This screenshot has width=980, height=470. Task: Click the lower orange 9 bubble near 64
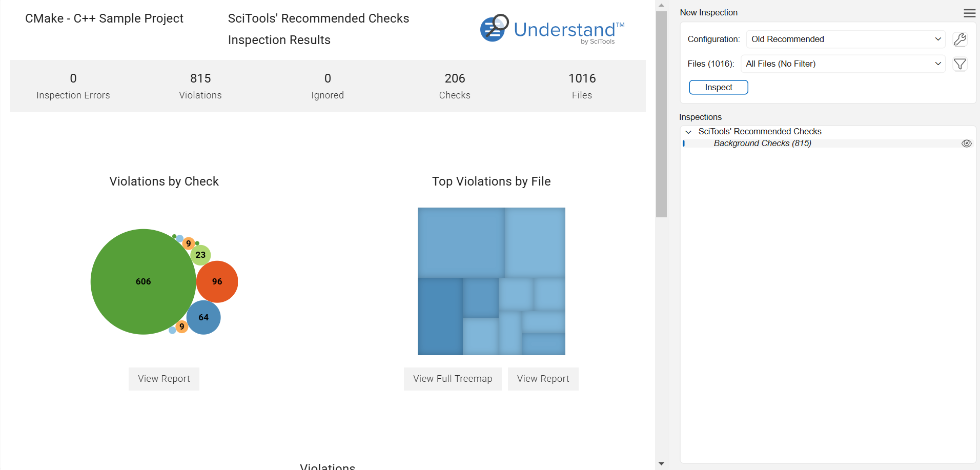[x=182, y=326]
